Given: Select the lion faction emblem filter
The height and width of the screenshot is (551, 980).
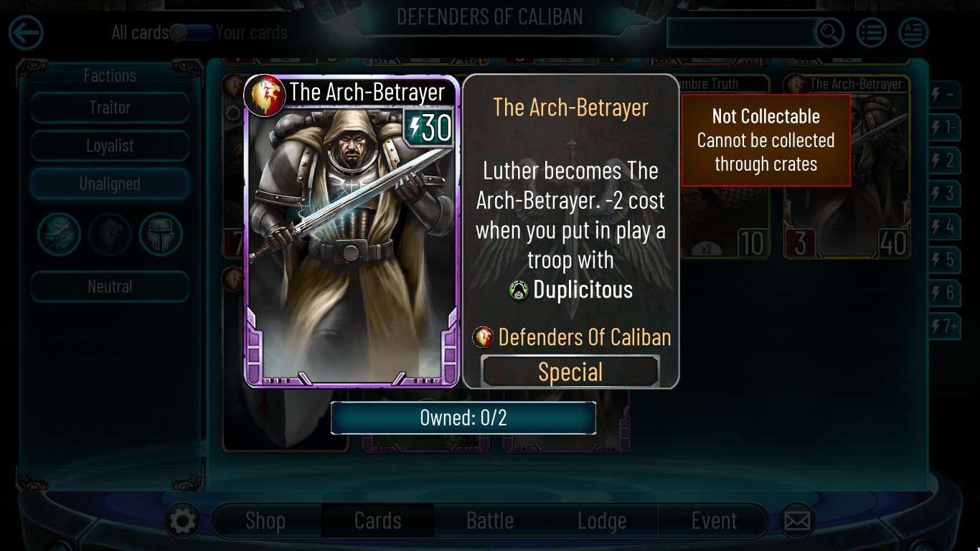Looking at the screenshot, I should (x=110, y=234).
